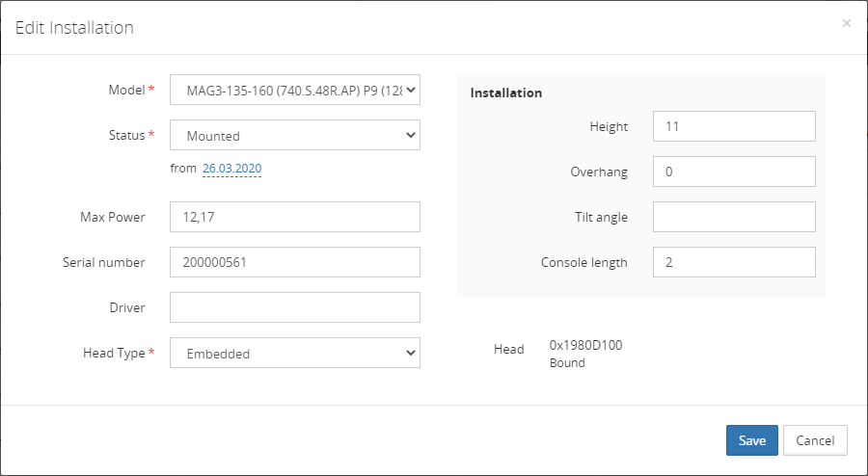Screen dimensions: 868x476
Task: Click the Bound status text
Action: 567,363
